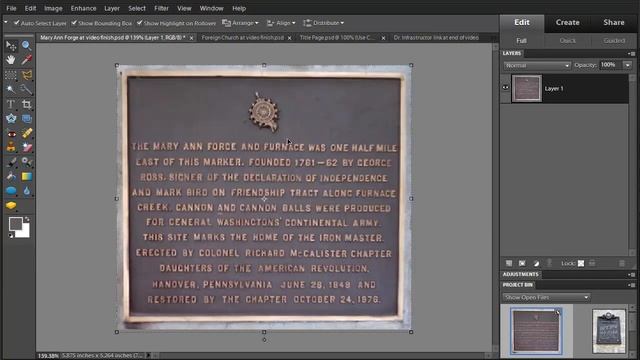Select the Straighten tool beside Cookie Cutter
Screen dimensions: 640x360
27,119
